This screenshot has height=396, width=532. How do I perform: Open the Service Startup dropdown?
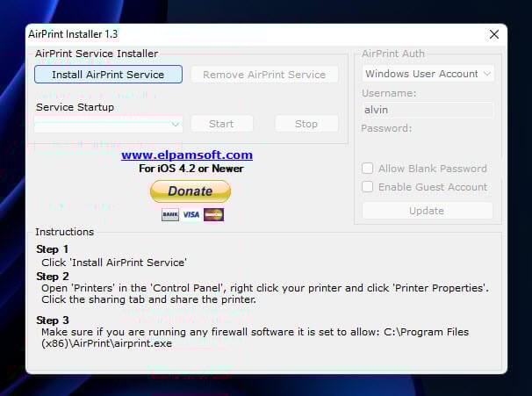[108, 124]
